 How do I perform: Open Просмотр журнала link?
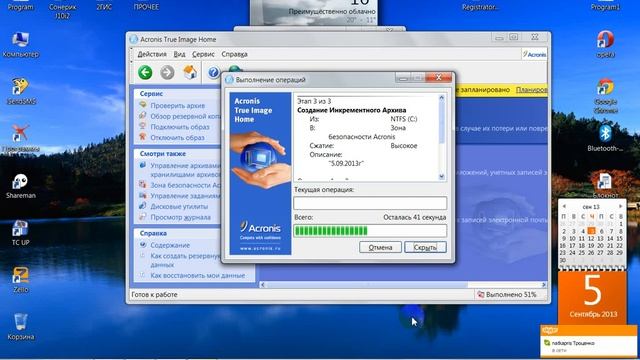(x=180, y=217)
